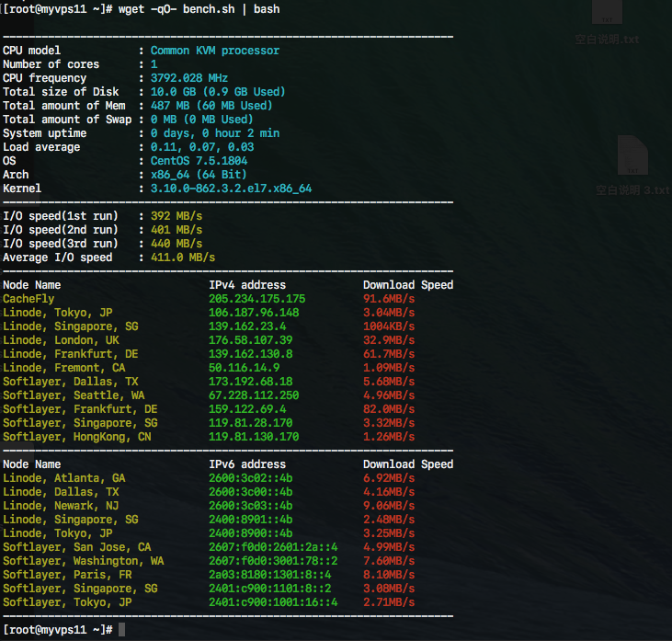This screenshot has width=672, height=641.
Task: Click the Linode, Newark, NJ speed 9.06MB/s
Action: point(389,506)
